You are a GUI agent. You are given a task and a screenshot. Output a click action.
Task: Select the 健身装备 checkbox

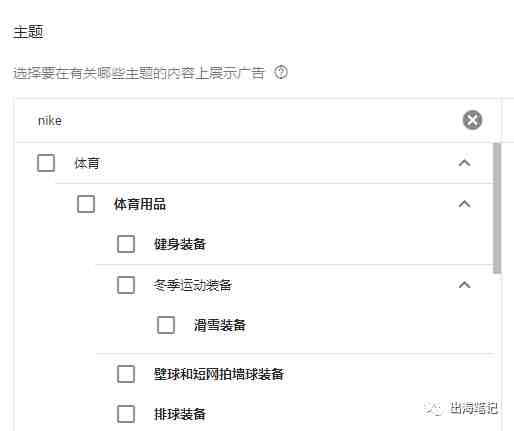tap(126, 244)
